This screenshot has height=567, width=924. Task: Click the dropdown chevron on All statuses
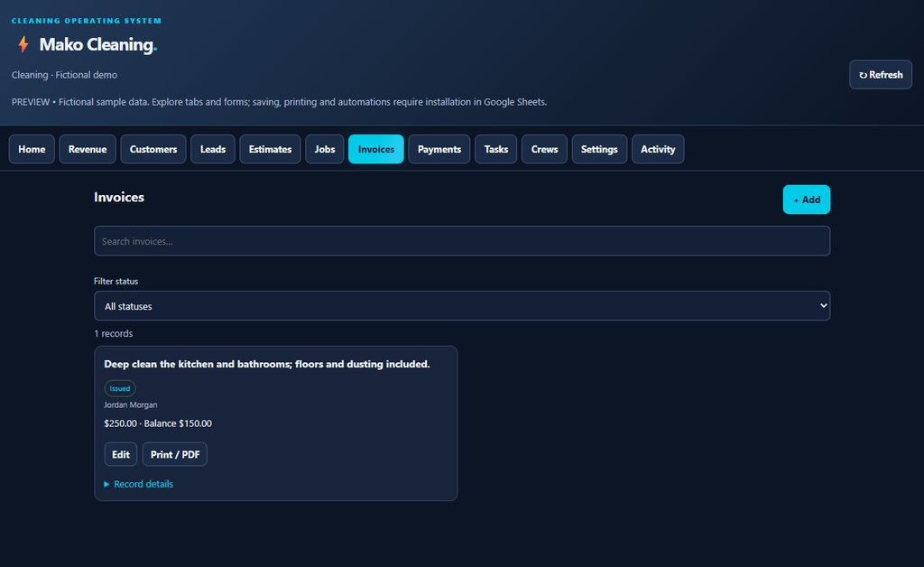coord(823,306)
